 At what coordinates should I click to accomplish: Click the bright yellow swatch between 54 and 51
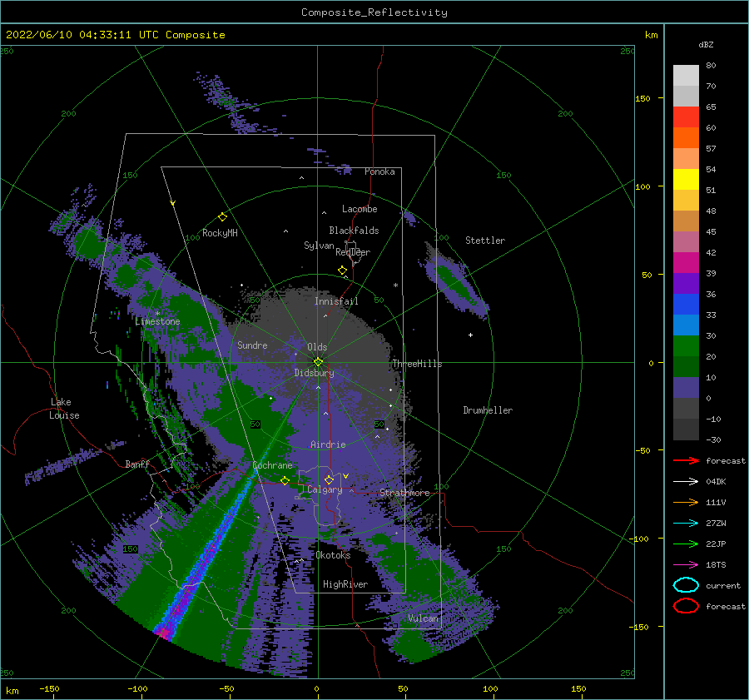(686, 180)
